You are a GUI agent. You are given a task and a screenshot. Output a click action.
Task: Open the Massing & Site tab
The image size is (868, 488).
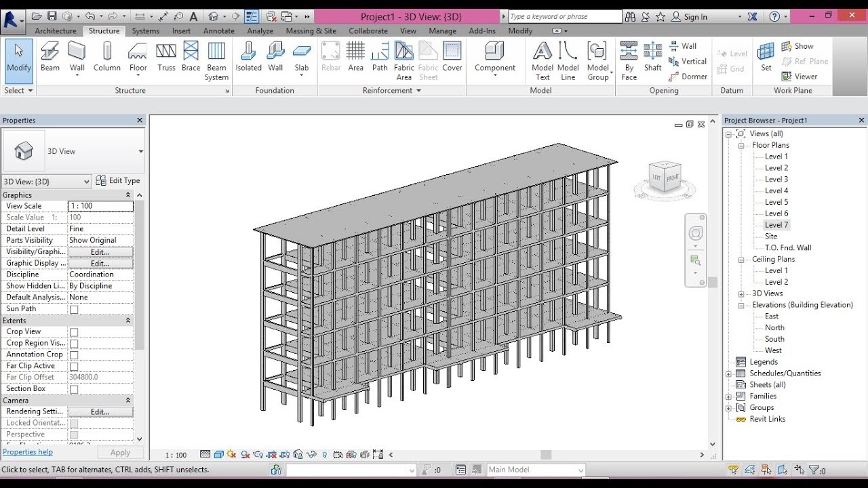coord(311,30)
